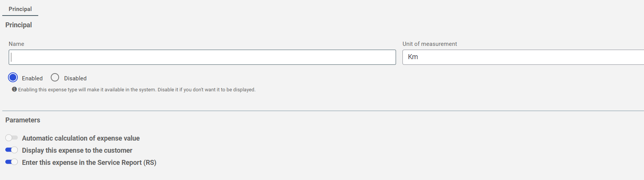Image resolution: width=644 pixels, height=180 pixels.
Task: Click the divider line above Parameters
Action: 323,111
